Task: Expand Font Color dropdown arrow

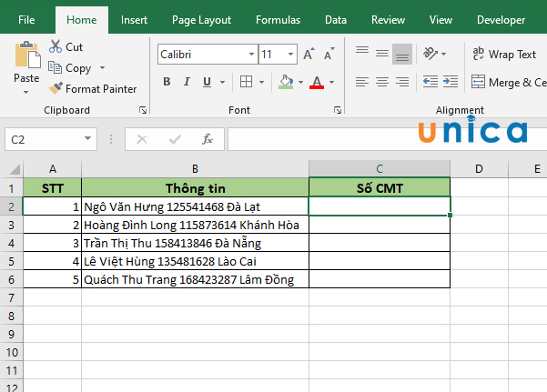Action: pyautogui.click(x=332, y=82)
